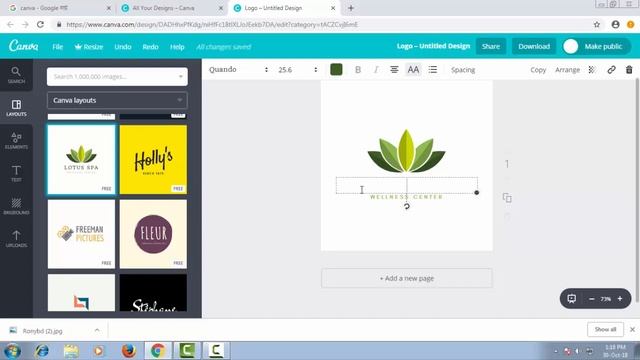Open Internet Explorer from the taskbar

pos(42,351)
